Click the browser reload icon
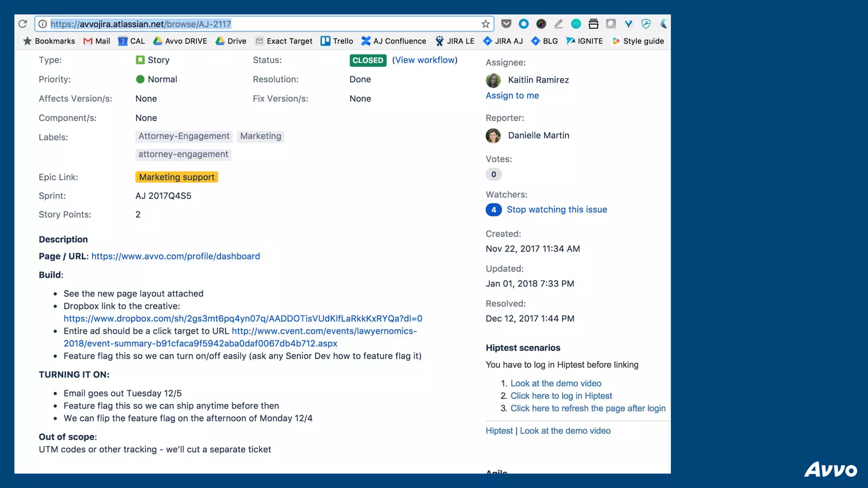This screenshot has height=488, width=868. coord(23,24)
